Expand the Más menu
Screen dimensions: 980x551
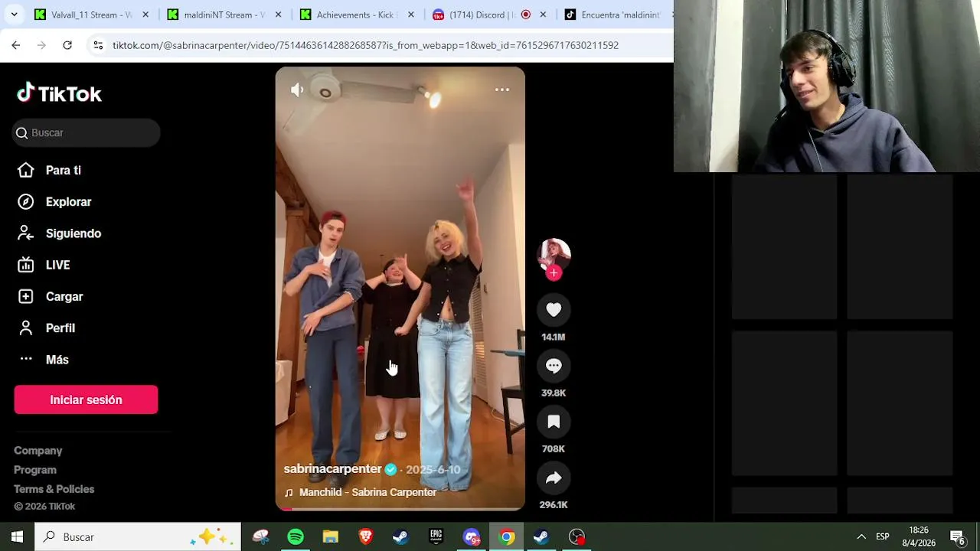pos(43,360)
